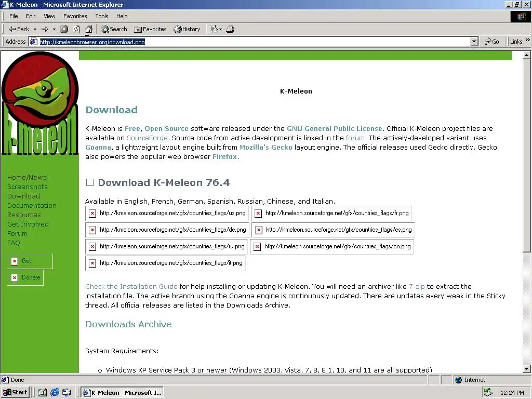The width and height of the screenshot is (532, 399).
Task: Open the Search pane from toolbar
Action: (x=114, y=29)
